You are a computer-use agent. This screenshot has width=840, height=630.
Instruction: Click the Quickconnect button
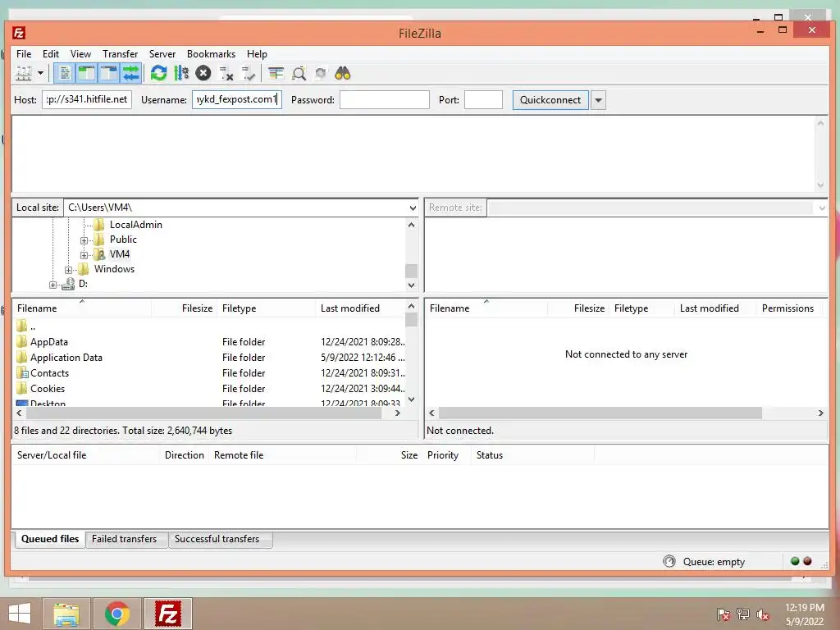[x=550, y=100]
